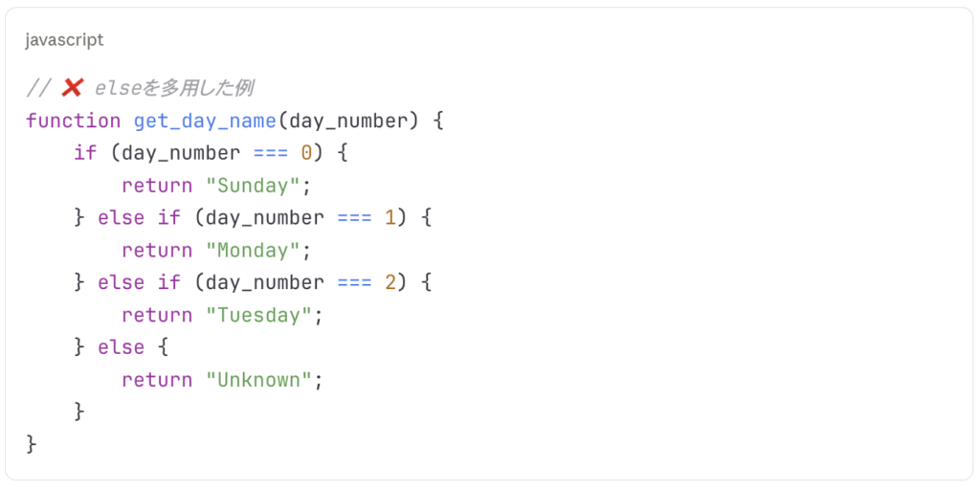Viewport: 980px width, 487px height.
Task: Click the javascript language label
Action: coord(64,40)
